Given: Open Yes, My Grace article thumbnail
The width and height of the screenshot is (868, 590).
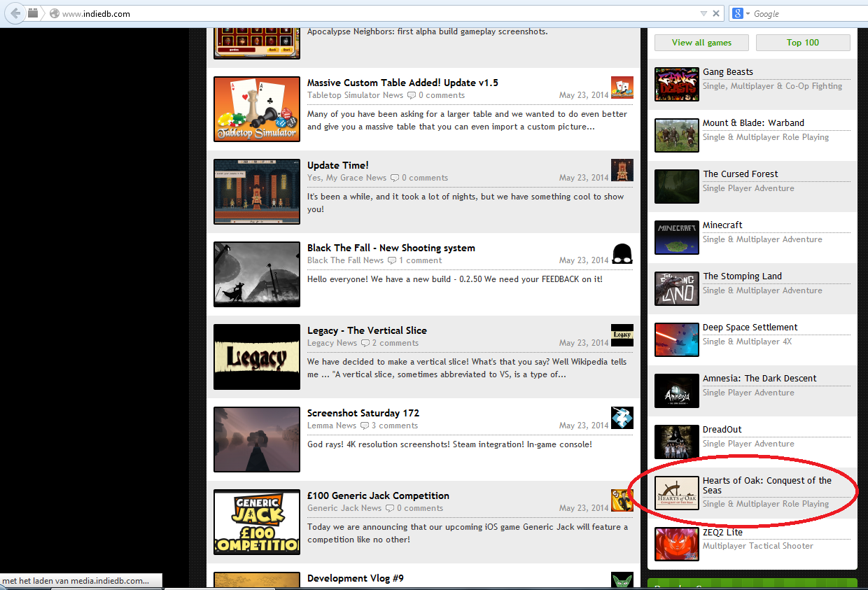Looking at the screenshot, I should click(x=257, y=192).
